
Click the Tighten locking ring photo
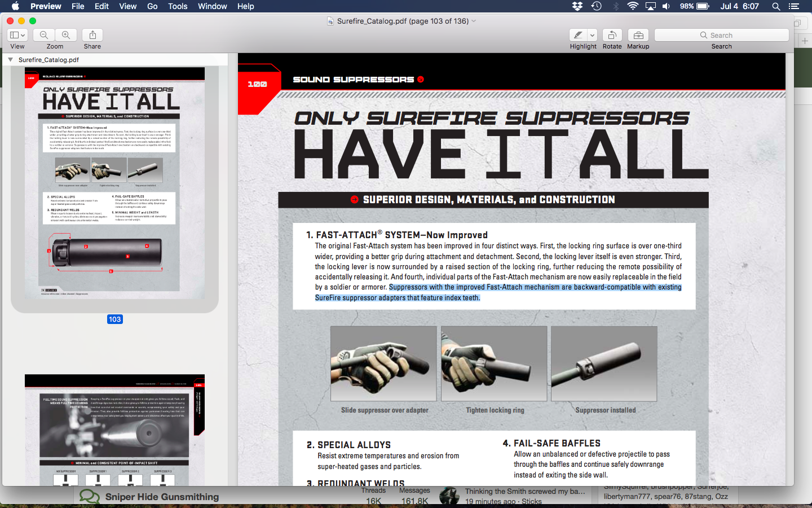494,364
